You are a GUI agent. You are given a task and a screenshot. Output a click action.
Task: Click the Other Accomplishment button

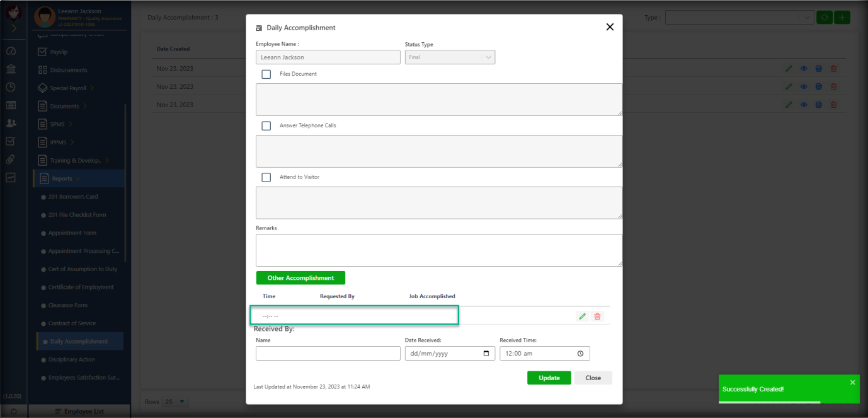tap(300, 278)
